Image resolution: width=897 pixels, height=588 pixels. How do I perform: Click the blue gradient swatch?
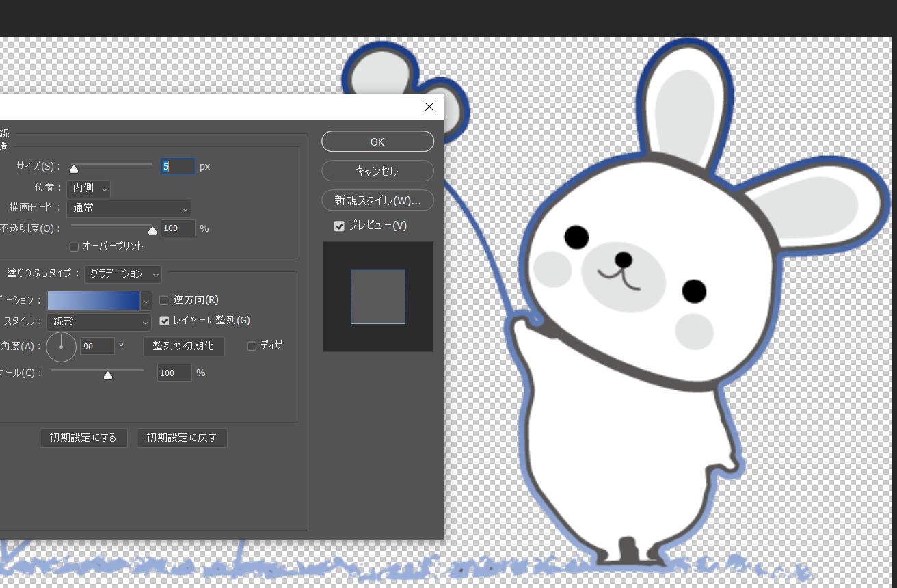[x=93, y=300]
